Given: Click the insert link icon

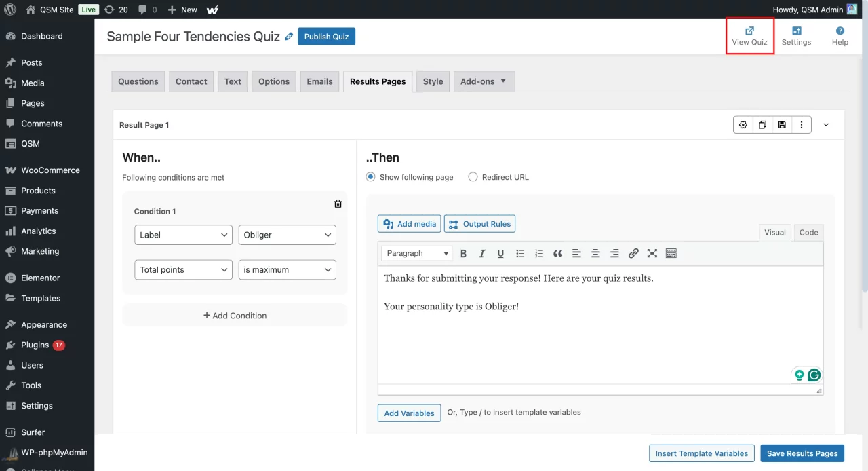Looking at the screenshot, I should (x=633, y=254).
